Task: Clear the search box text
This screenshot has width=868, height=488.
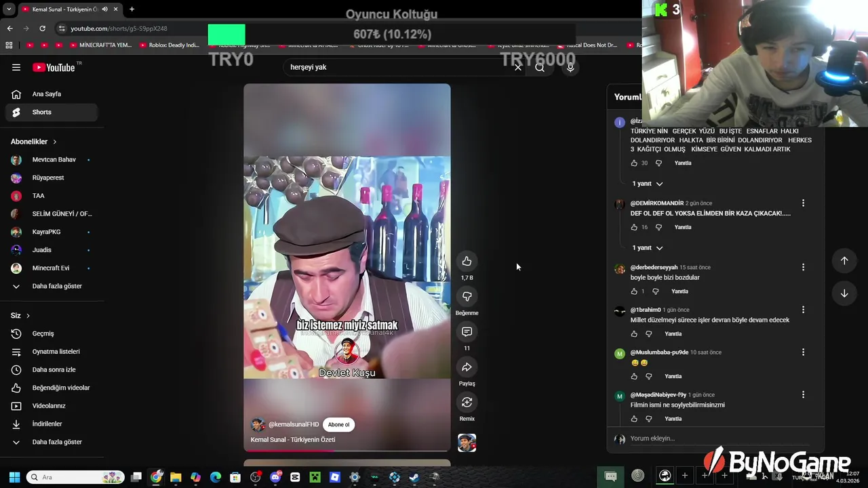Action: click(x=518, y=67)
